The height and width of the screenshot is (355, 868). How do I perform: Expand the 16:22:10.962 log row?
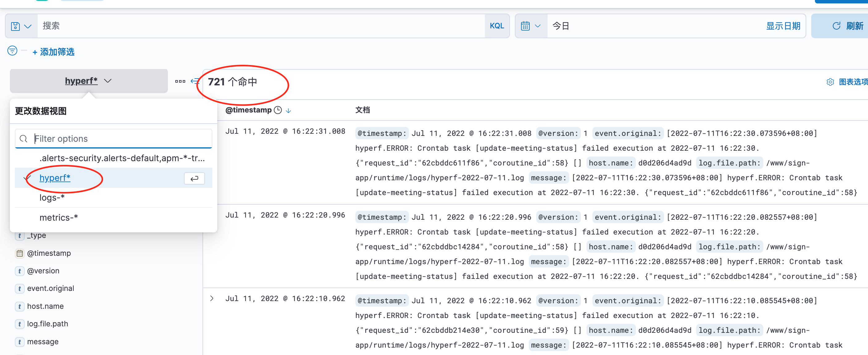coord(212,298)
